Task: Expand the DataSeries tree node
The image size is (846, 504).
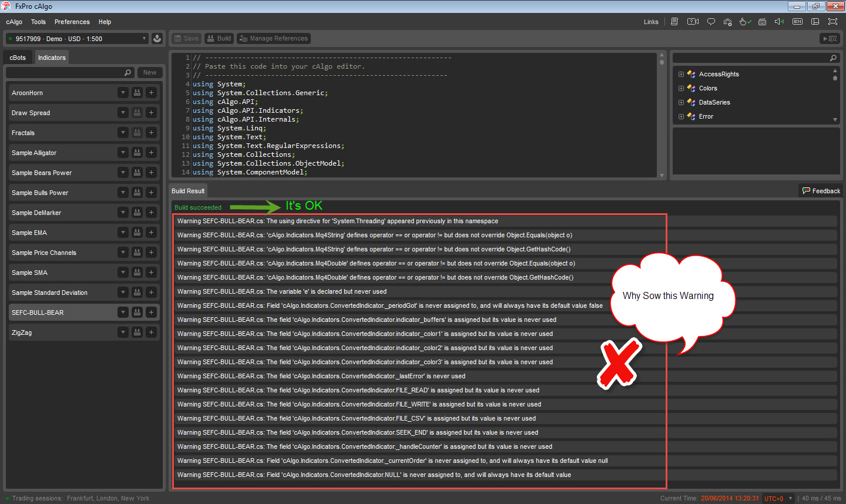Action: 681,102
